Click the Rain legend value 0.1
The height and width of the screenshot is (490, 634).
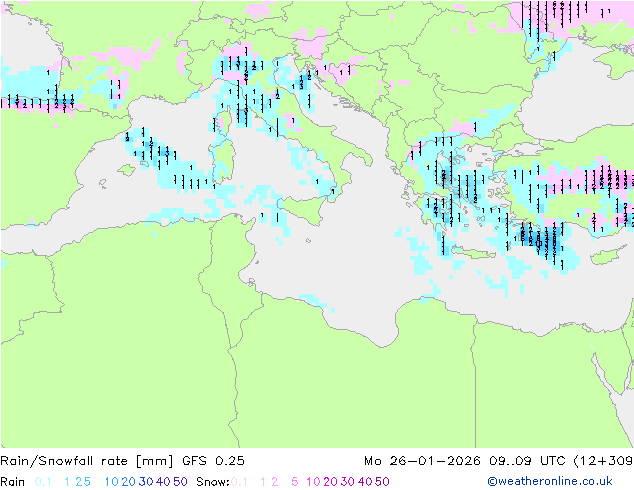click(x=43, y=482)
